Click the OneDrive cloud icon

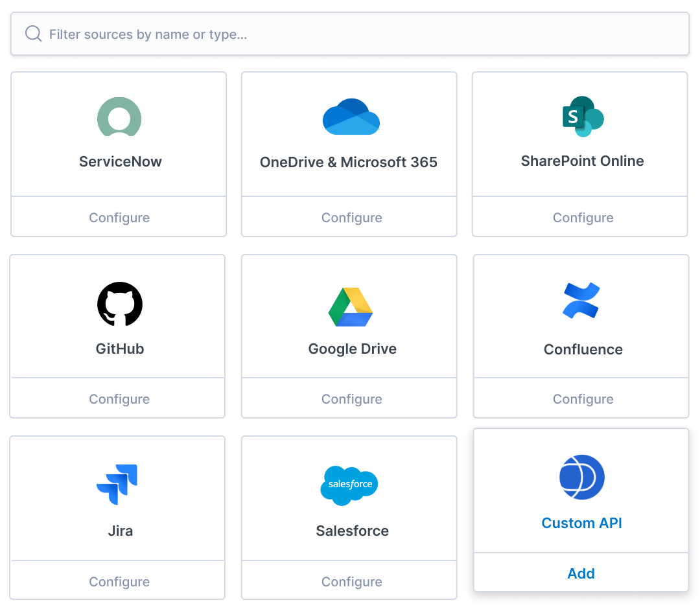[x=351, y=117]
